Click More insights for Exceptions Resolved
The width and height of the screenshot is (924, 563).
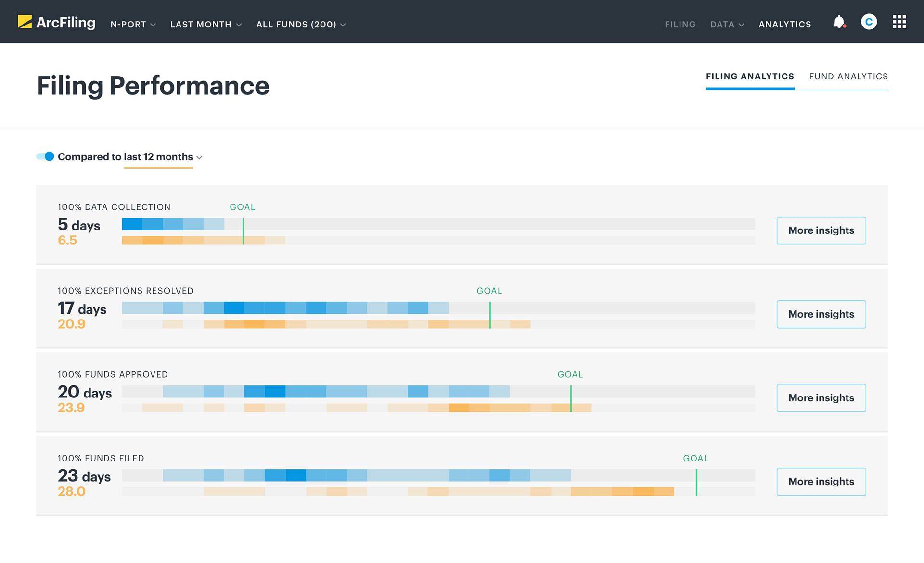(x=821, y=314)
